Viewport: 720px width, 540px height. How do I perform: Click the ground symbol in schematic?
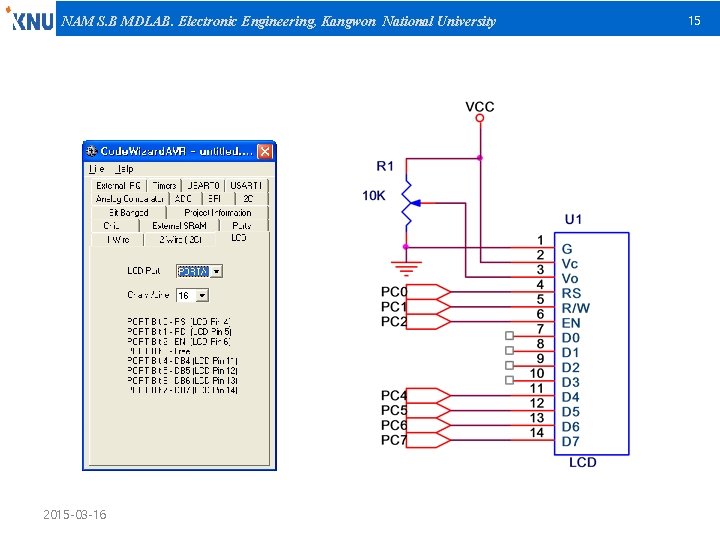point(406,268)
